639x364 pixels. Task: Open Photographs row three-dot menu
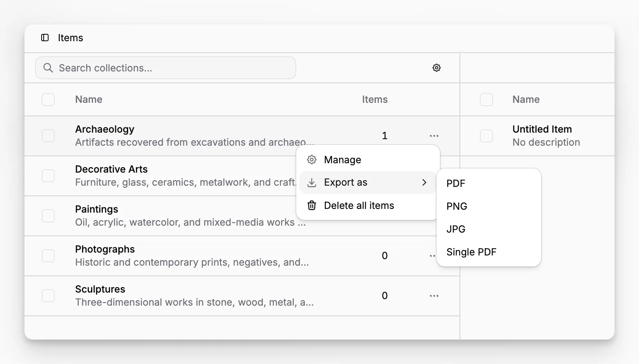pyautogui.click(x=433, y=256)
